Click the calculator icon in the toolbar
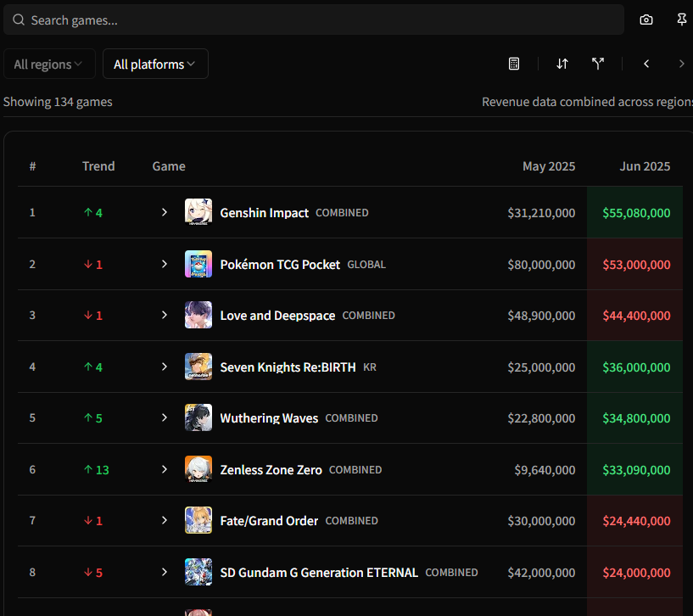The image size is (693, 616). click(x=514, y=64)
